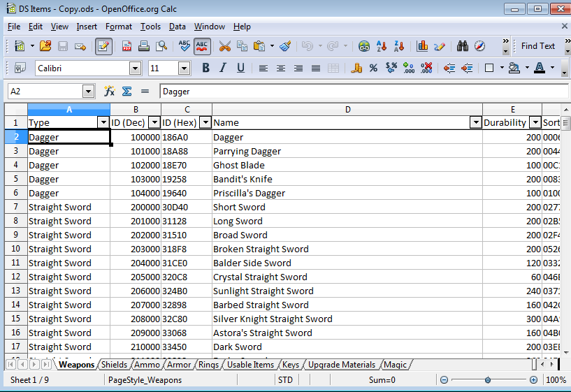
Task: Increase indent icon
Action: coord(466,68)
